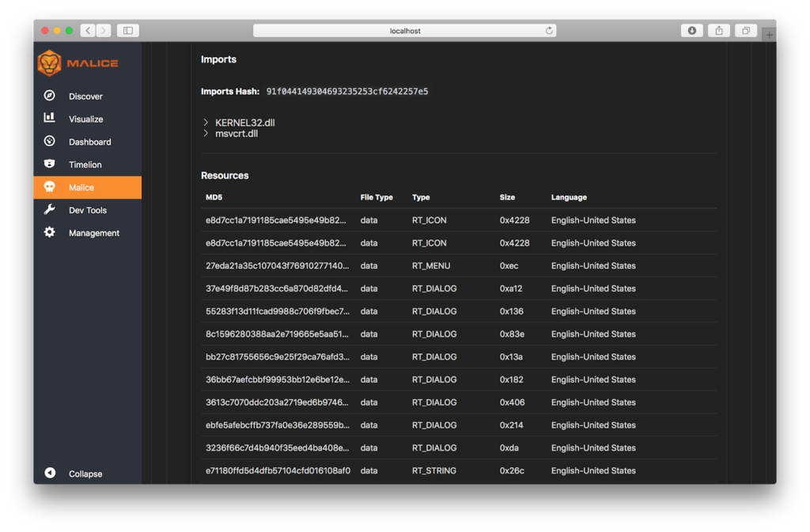Click the Size column header
810x532 pixels.
point(507,197)
